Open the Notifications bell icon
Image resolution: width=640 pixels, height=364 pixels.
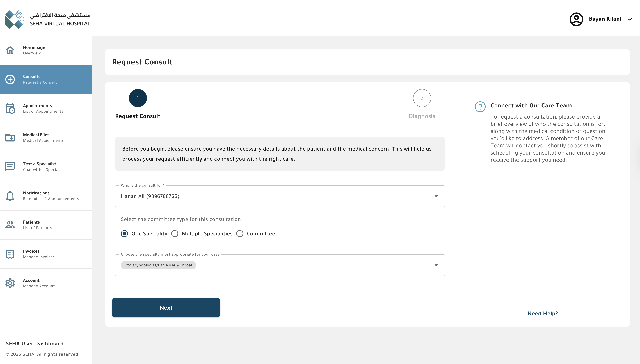point(10,196)
